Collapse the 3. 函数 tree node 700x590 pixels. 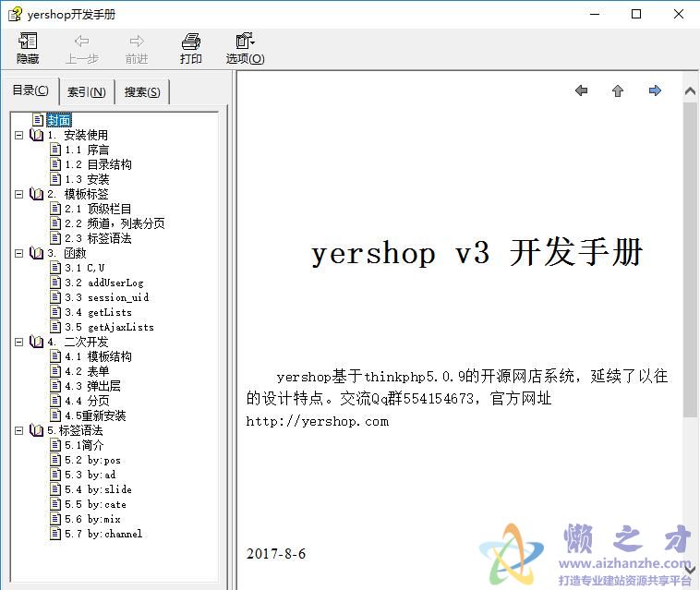click(x=18, y=253)
